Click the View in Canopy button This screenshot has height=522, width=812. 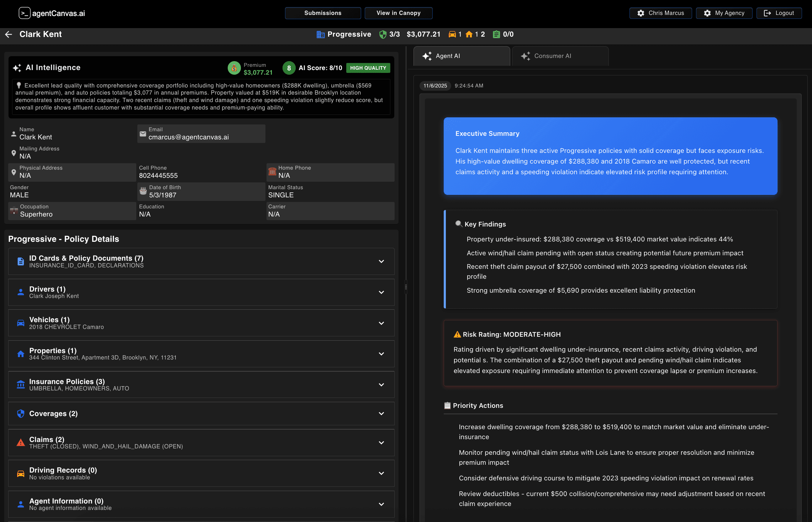[399, 13]
